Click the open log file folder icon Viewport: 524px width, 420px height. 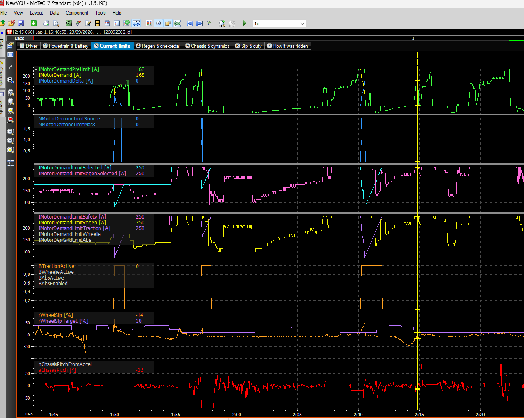(x=2, y=23)
